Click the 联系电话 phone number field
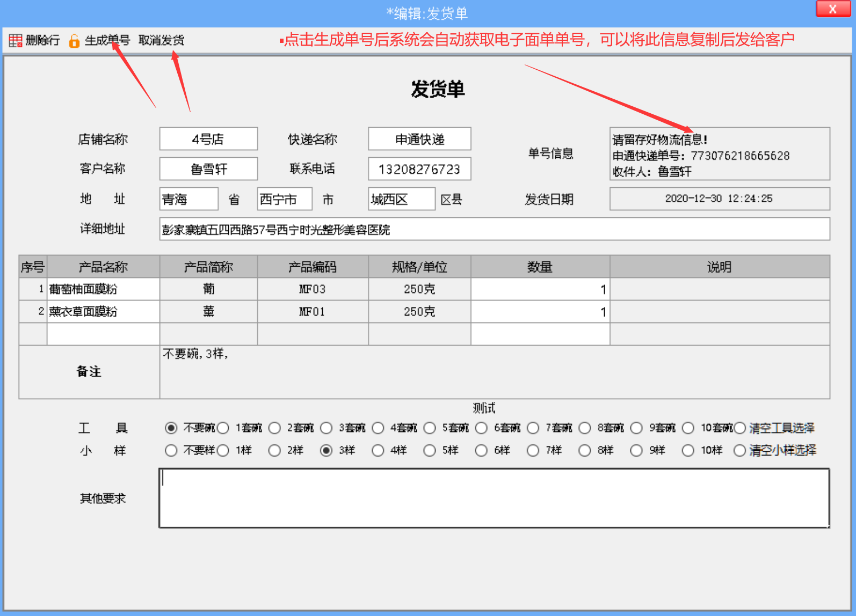The width and height of the screenshot is (856, 616). pos(419,170)
